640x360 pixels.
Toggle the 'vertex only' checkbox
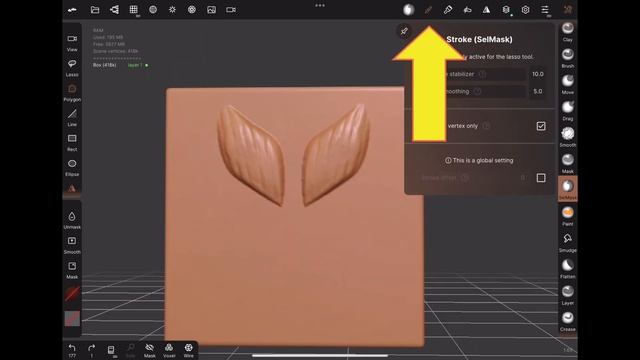click(541, 126)
